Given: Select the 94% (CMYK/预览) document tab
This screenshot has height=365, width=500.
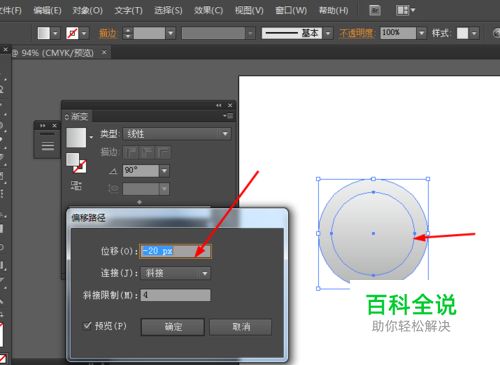Looking at the screenshot, I should click(57, 53).
